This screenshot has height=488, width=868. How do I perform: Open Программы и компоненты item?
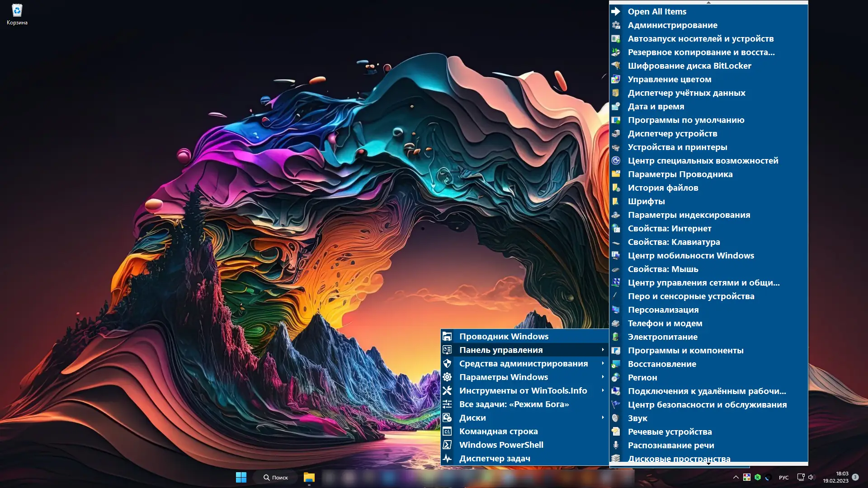[x=685, y=350]
